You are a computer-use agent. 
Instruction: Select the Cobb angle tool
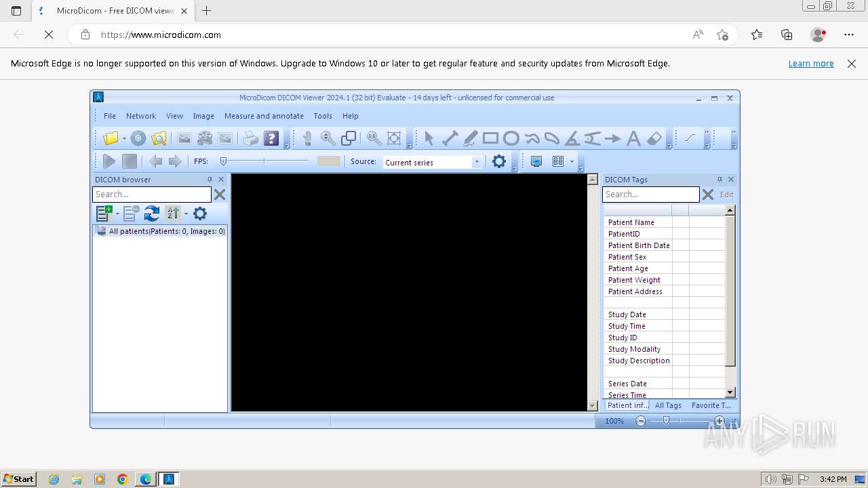(x=593, y=138)
